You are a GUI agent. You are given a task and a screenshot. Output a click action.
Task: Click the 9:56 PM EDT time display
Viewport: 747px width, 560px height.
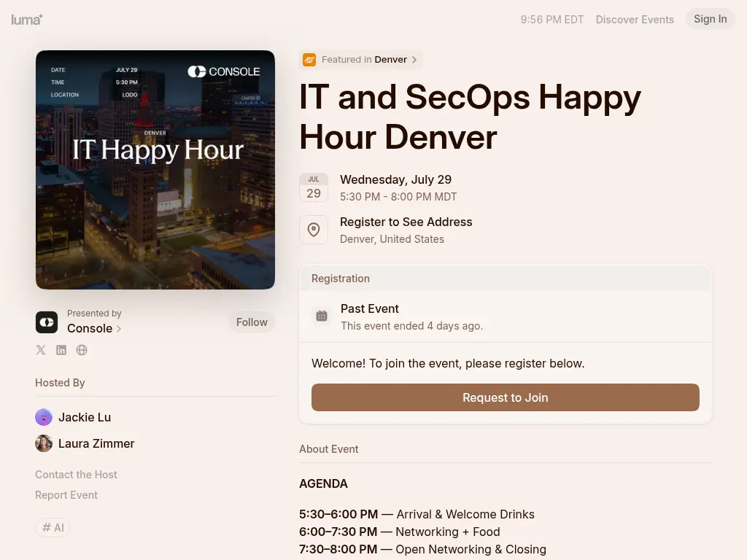pyautogui.click(x=552, y=20)
